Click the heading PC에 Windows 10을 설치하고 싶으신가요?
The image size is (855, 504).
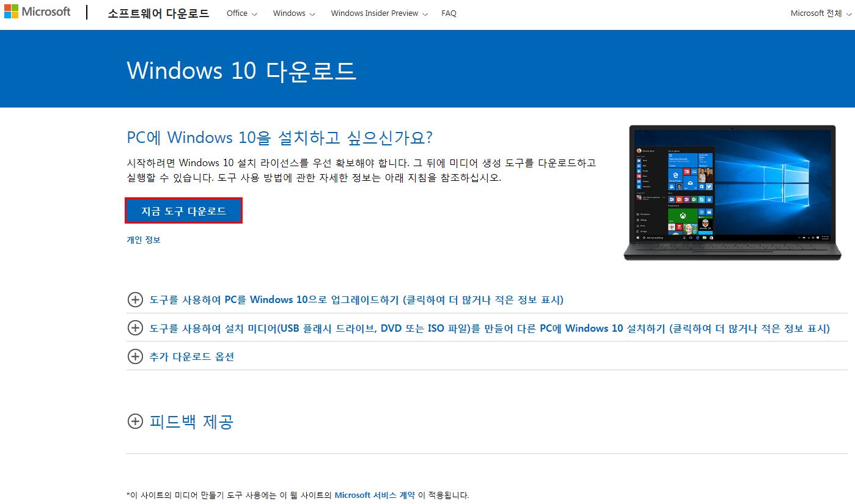(279, 137)
